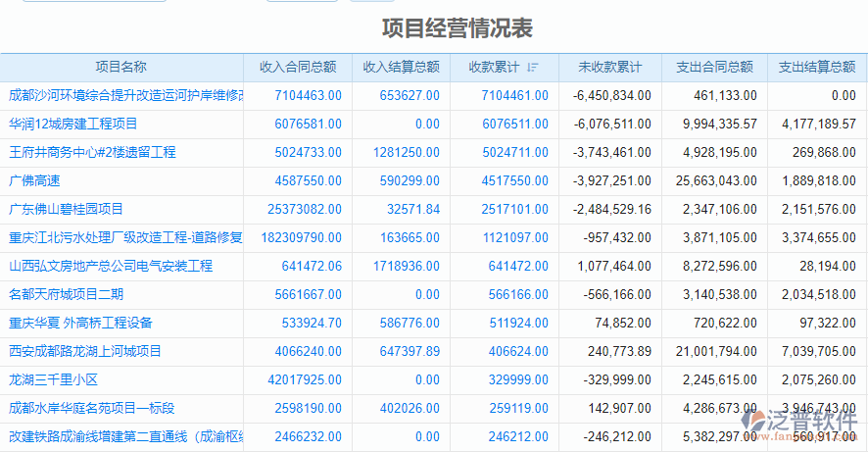Click income settlement amount 32571.84

coord(413,209)
